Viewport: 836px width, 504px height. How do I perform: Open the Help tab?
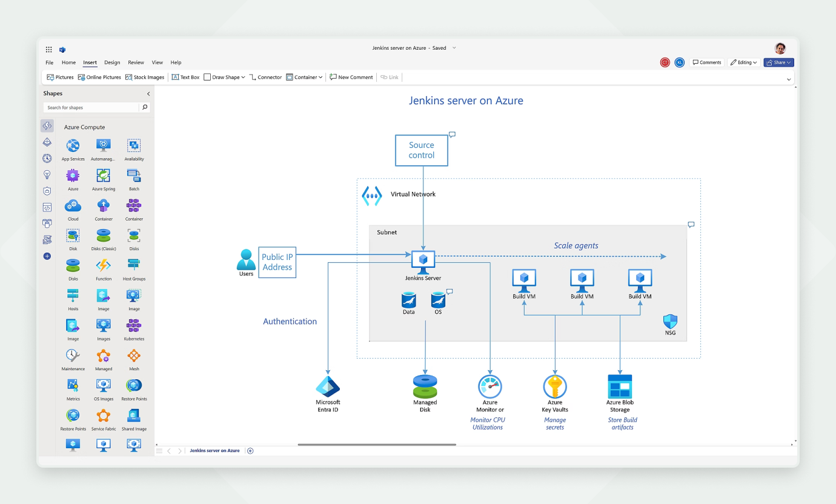click(176, 62)
